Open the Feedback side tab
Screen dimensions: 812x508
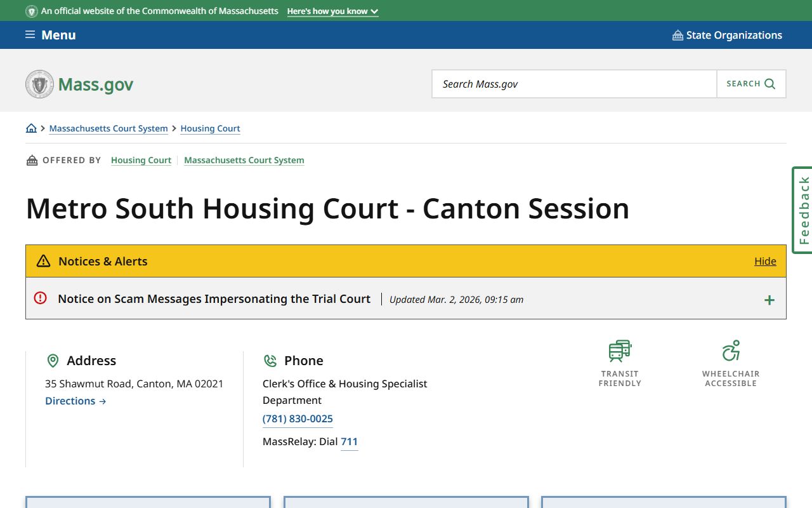(802, 210)
